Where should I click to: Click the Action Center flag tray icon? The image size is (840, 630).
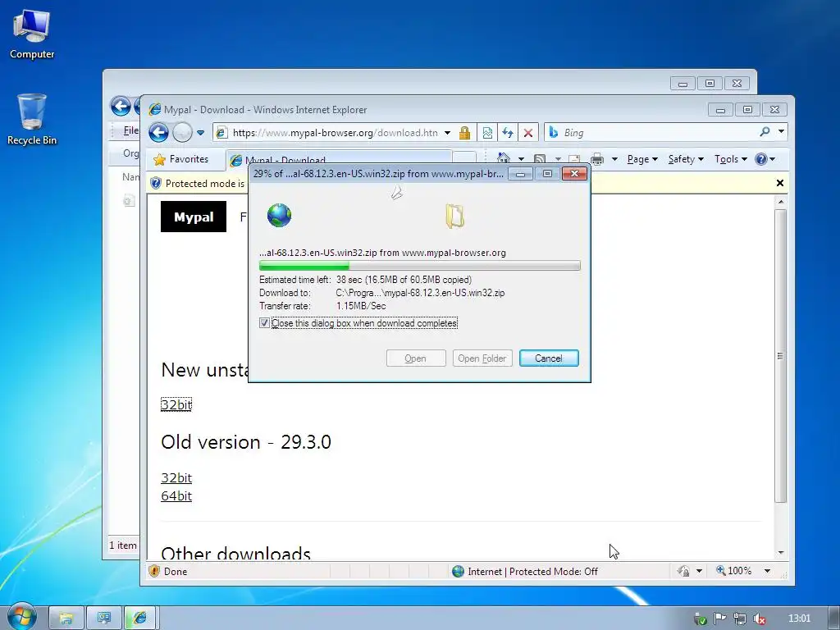point(720,619)
